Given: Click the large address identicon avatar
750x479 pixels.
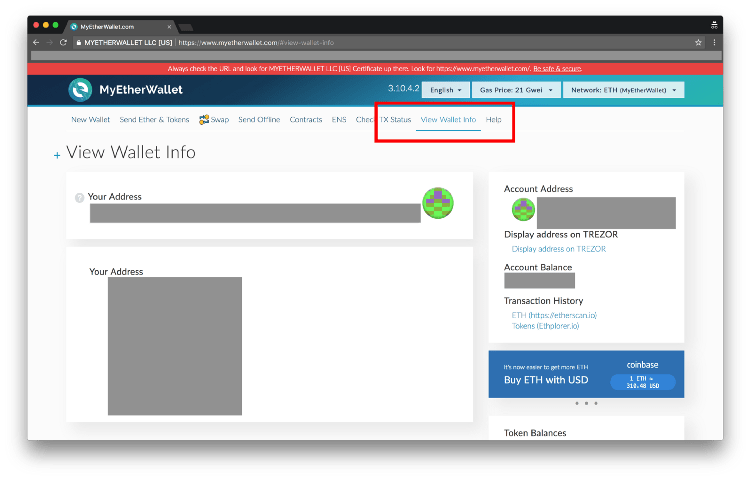Looking at the screenshot, I should (x=437, y=203).
